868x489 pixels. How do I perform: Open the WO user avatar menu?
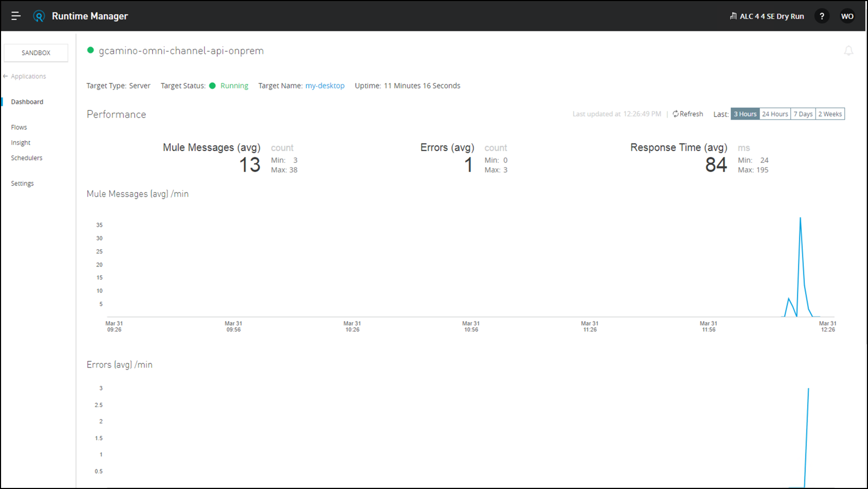[847, 16]
